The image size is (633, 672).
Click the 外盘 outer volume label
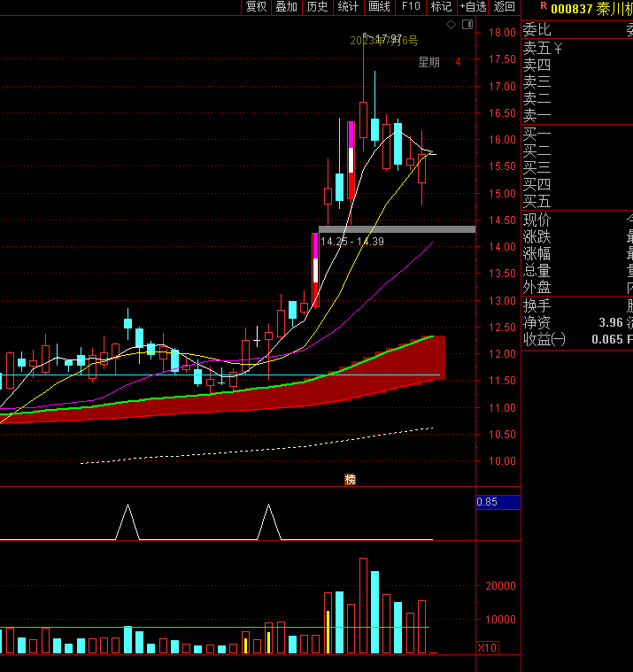(x=537, y=287)
